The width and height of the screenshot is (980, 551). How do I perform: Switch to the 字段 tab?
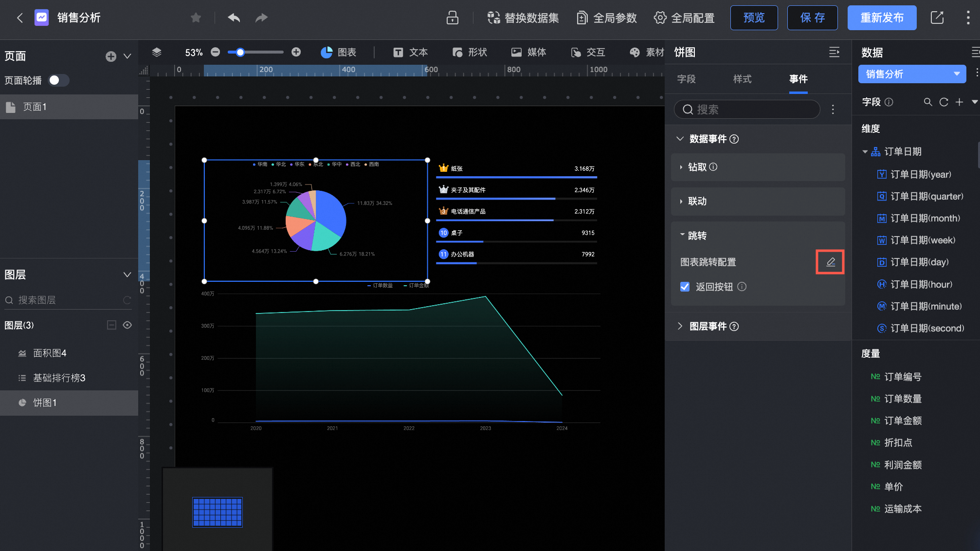click(686, 79)
